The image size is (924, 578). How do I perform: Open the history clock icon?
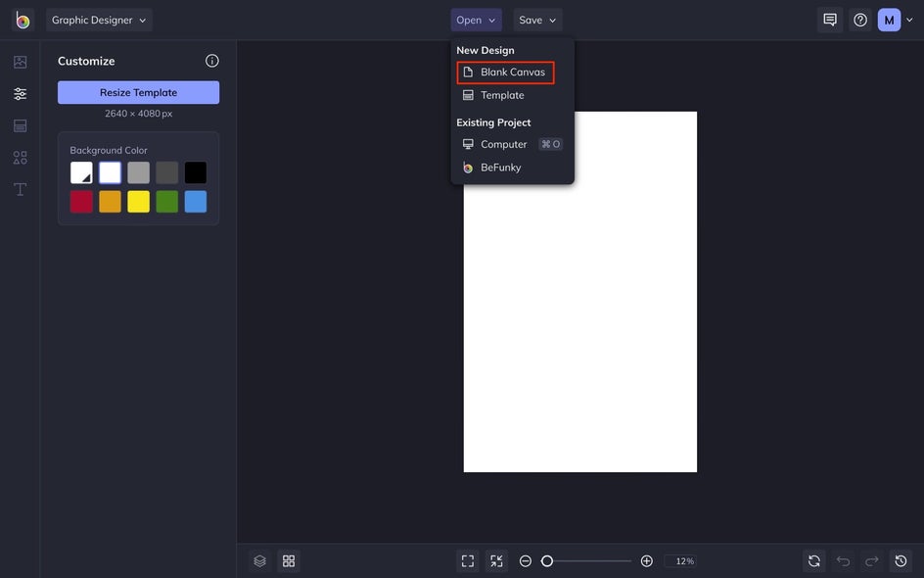coord(901,561)
